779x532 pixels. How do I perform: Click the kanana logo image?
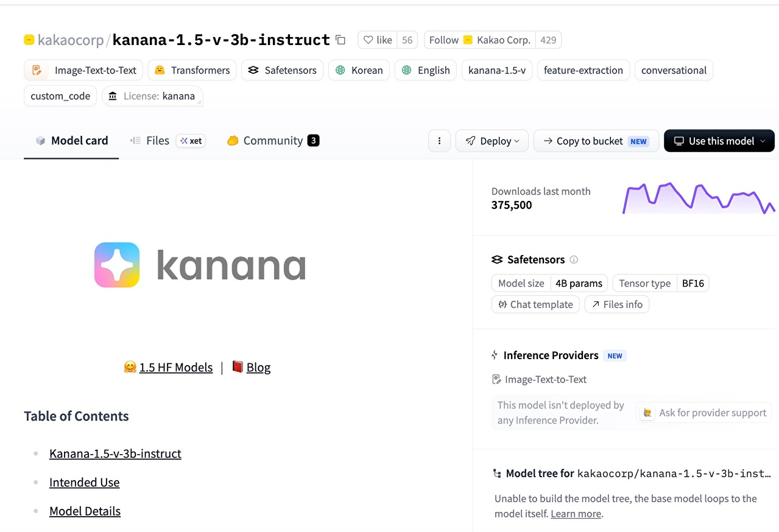pyautogui.click(x=200, y=265)
